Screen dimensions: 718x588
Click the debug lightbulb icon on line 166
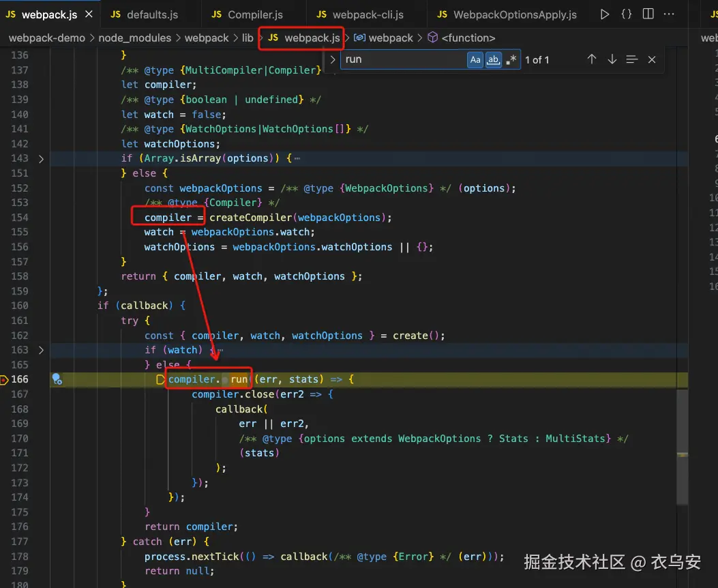tap(57, 379)
